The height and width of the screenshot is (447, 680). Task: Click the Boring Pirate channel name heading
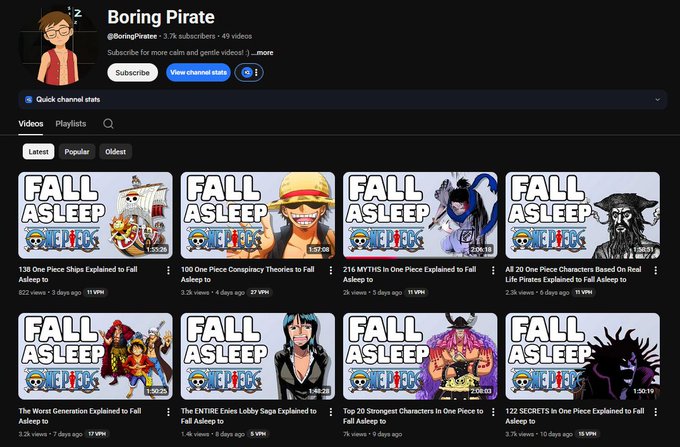[161, 17]
